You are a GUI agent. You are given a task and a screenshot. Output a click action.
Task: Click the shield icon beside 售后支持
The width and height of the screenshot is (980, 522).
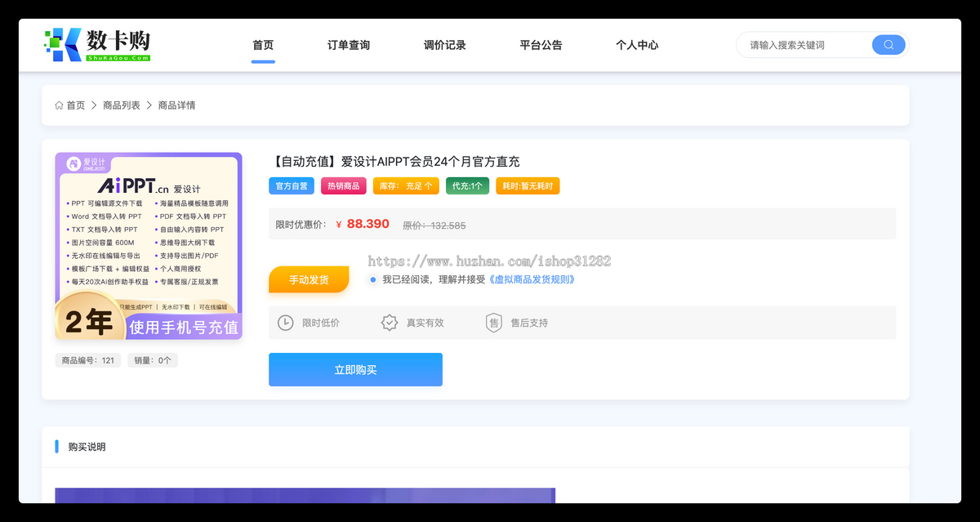(493, 323)
